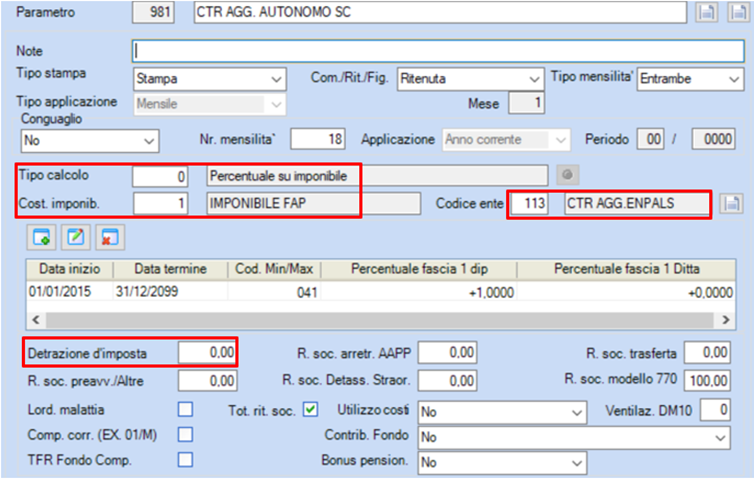Click the first document icon next to Parametro description
The height and width of the screenshot is (479, 754).
(706, 12)
